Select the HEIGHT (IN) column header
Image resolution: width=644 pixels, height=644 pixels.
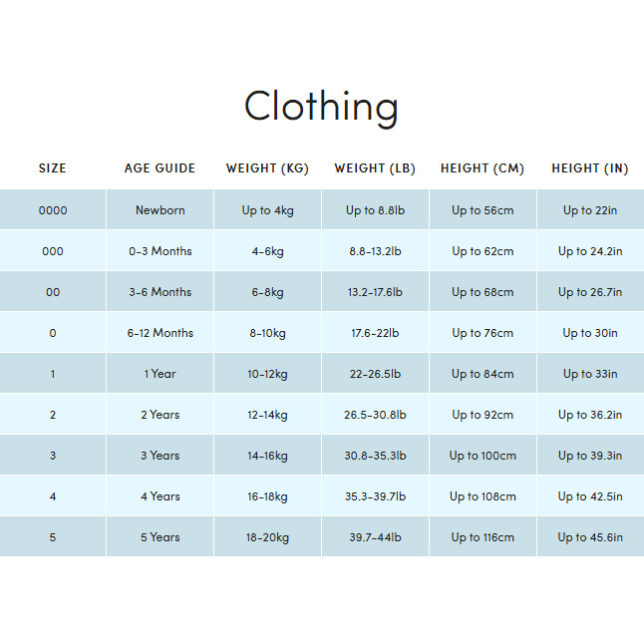pos(590,168)
